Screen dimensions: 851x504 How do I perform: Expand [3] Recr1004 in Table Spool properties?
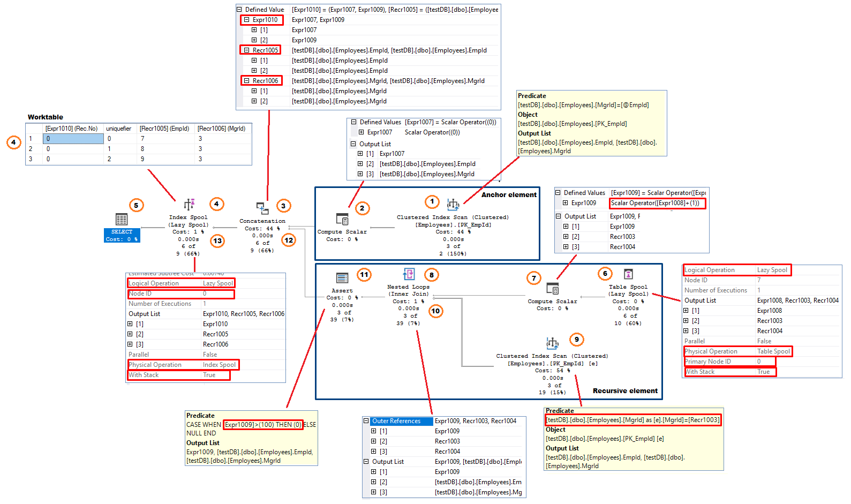(686, 331)
